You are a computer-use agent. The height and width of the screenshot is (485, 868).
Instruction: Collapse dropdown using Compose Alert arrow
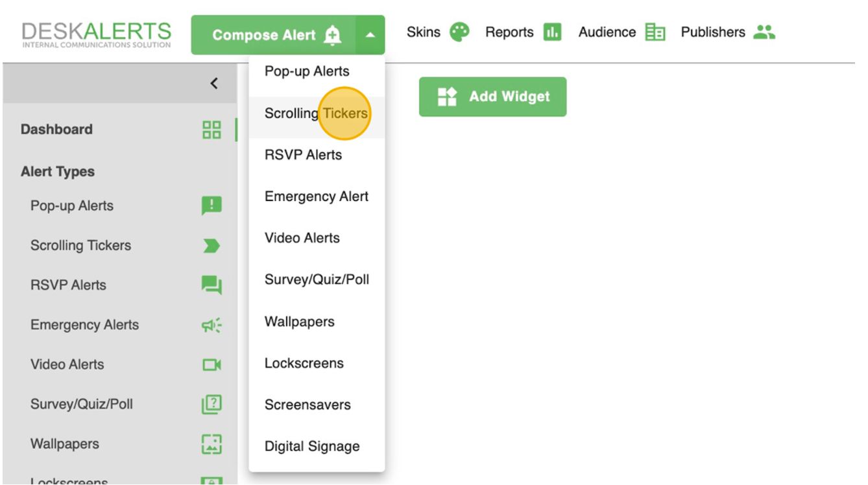pyautogui.click(x=370, y=35)
